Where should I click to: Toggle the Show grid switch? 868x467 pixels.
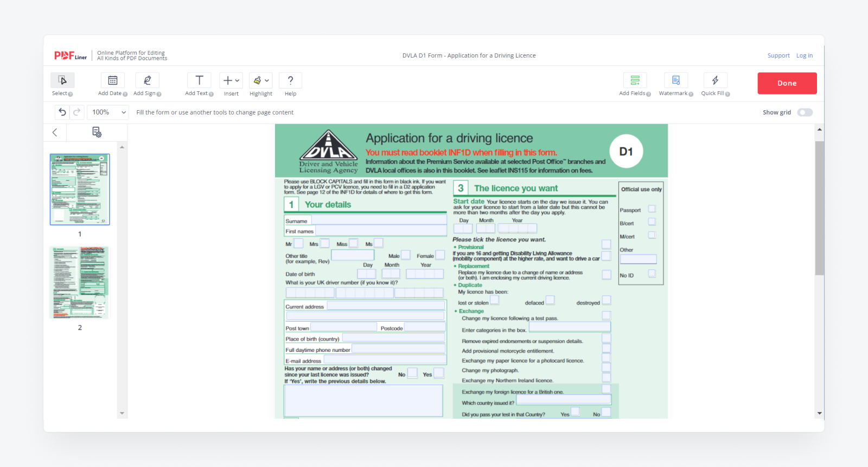(805, 112)
